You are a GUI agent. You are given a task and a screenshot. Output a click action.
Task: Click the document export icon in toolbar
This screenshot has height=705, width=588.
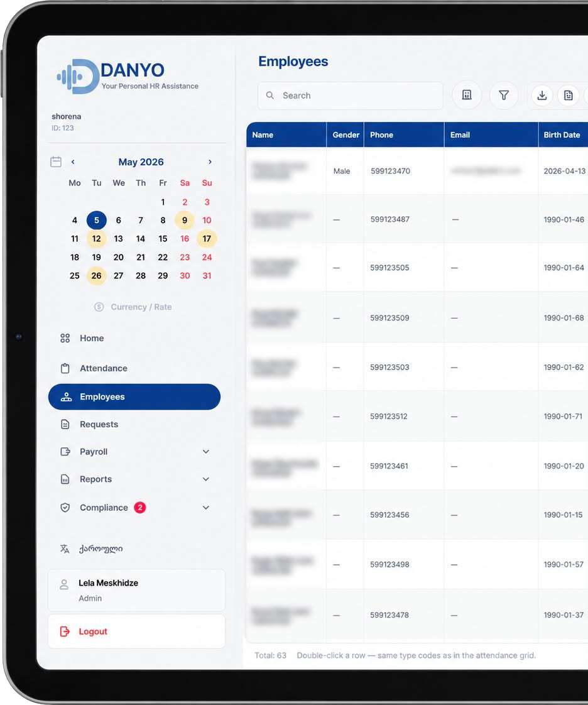tap(569, 96)
